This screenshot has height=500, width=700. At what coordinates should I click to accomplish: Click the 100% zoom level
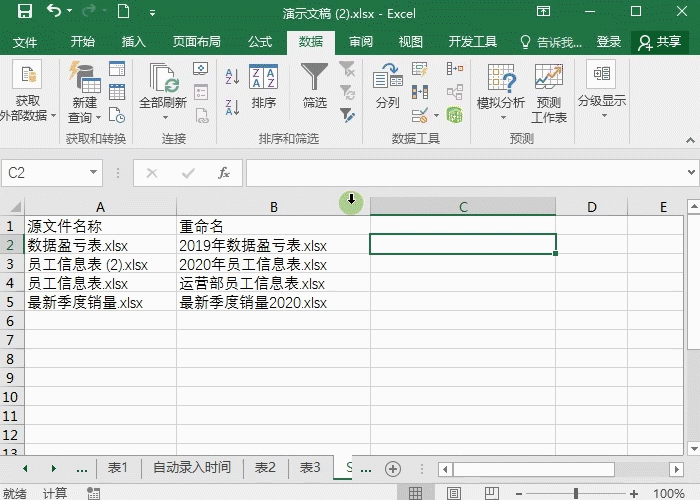point(668,493)
